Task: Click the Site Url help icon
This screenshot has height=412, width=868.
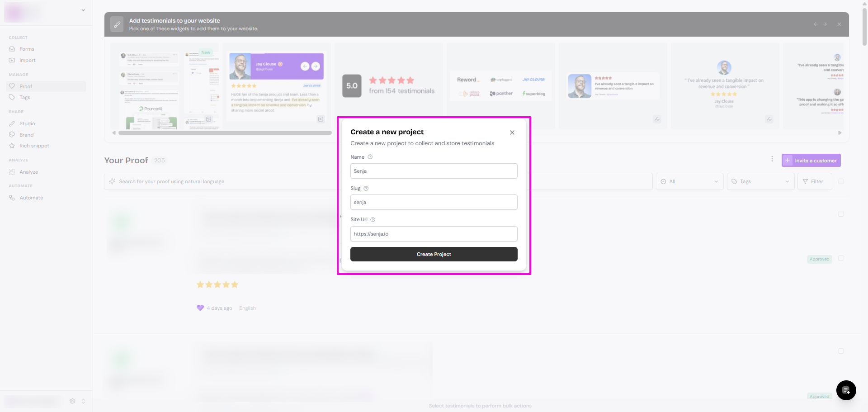Action: pos(373,220)
